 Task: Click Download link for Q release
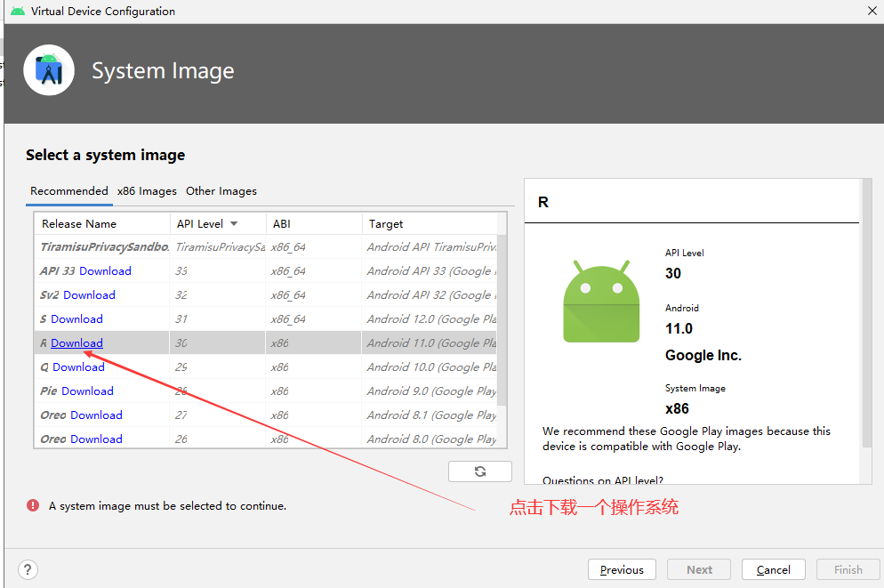coord(78,367)
